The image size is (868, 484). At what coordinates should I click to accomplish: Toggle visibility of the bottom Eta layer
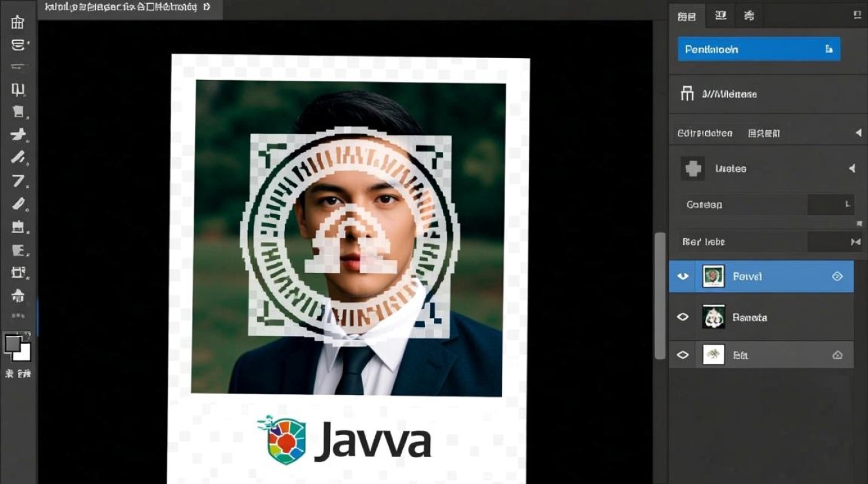coord(683,354)
